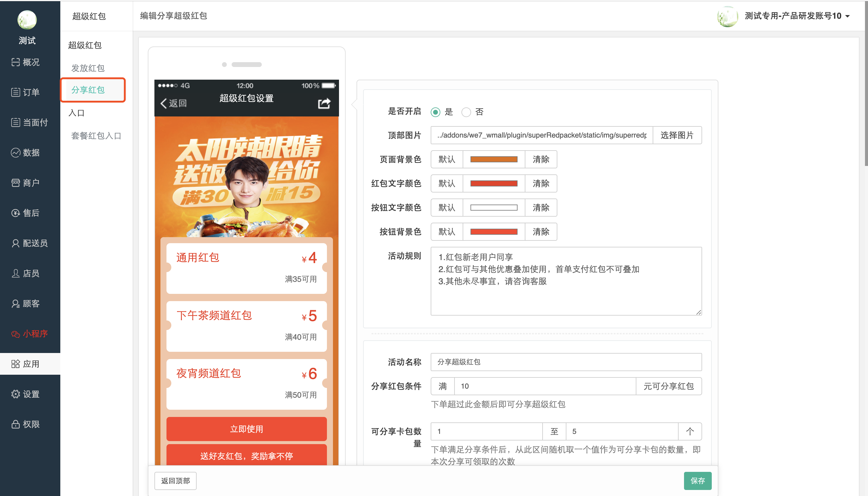Open the 数据 data chart icon
Viewport: 868px width, 496px height.
point(16,153)
